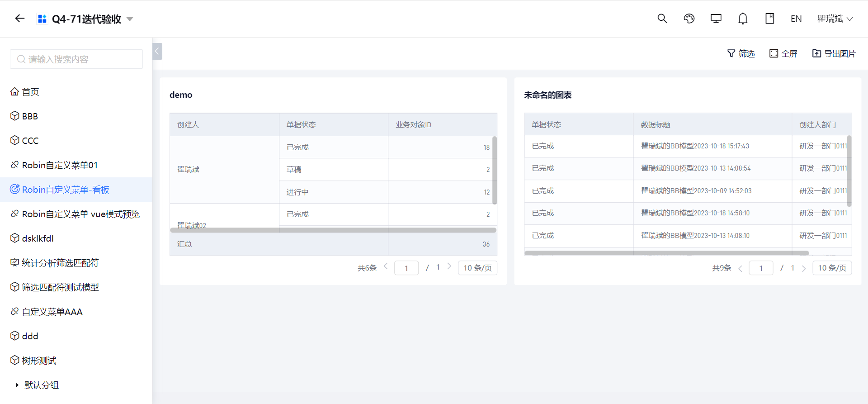Click the demo table horizontal scrollbar
This screenshot has width=868, height=404.
(x=333, y=230)
